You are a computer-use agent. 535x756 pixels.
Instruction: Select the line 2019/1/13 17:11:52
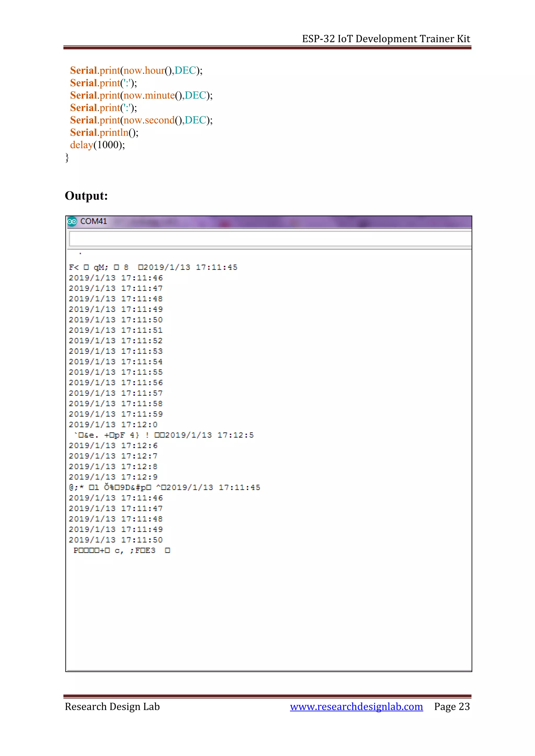[116, 341]
